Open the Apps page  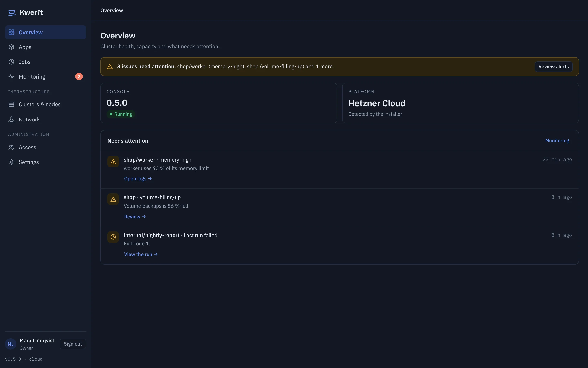click(x=46, y=47)
